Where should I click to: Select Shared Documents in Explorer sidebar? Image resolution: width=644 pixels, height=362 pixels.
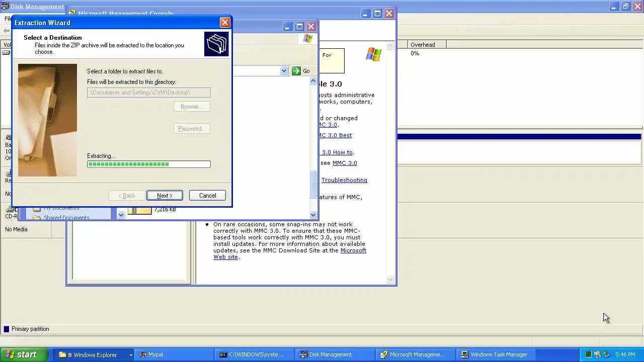(66, 218)
